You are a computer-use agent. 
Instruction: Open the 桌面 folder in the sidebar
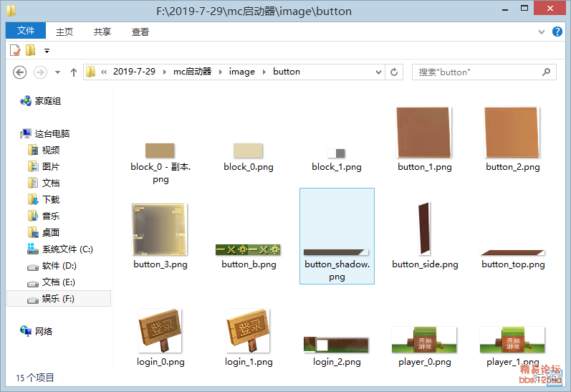coord(44,232)
